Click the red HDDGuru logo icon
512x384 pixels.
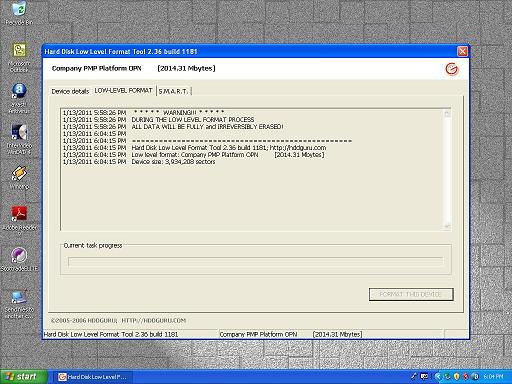[x=452, y=69]
